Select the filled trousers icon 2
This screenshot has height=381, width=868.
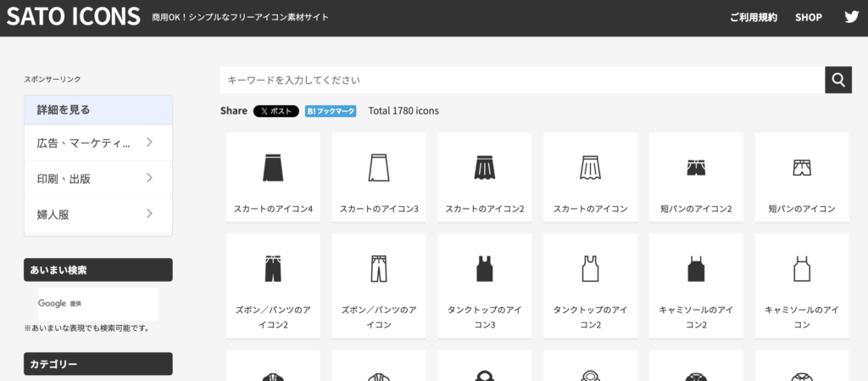(x=273, y=269)
